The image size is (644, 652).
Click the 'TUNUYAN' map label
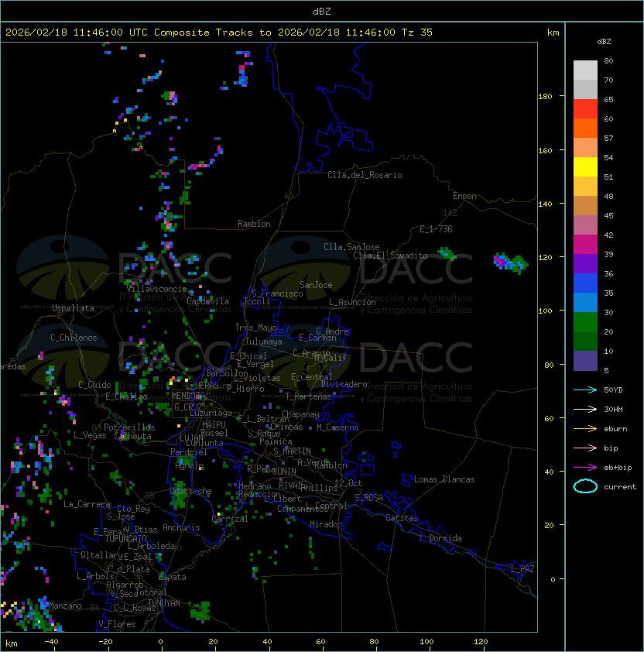point(164,603)
